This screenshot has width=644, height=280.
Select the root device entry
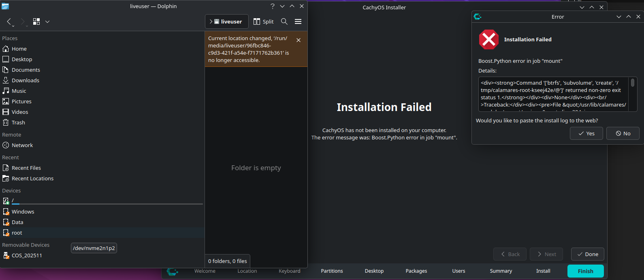click(x=102, y=233)
